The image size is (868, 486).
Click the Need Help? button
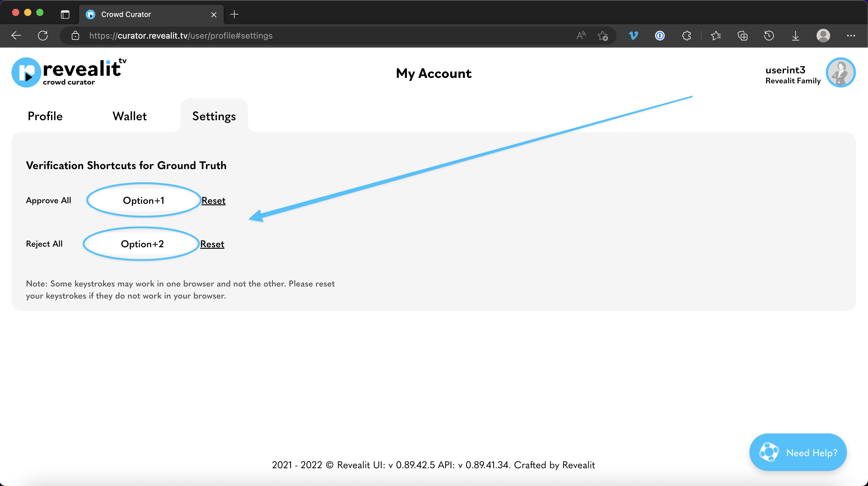[x=797, y=452]
